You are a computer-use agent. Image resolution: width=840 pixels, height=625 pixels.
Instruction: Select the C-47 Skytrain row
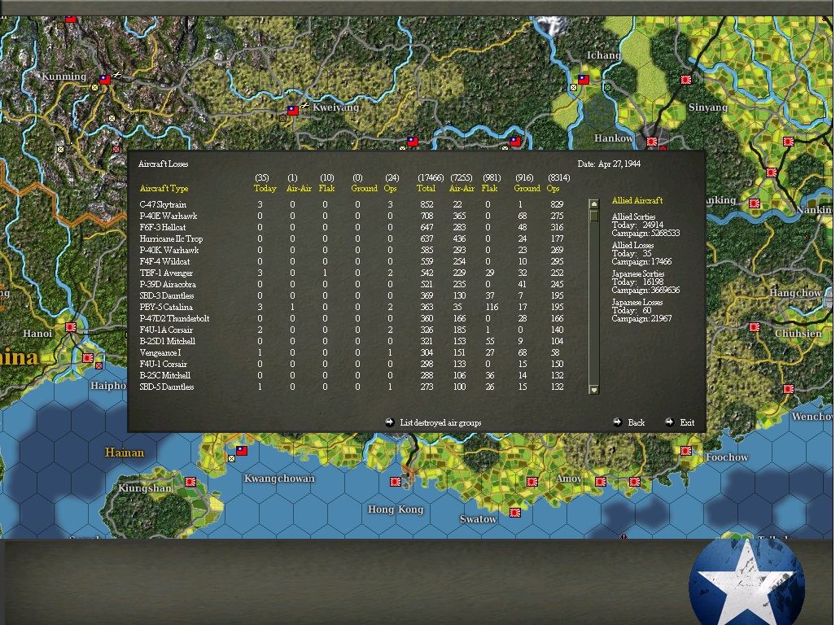click(x=353, y=204)
